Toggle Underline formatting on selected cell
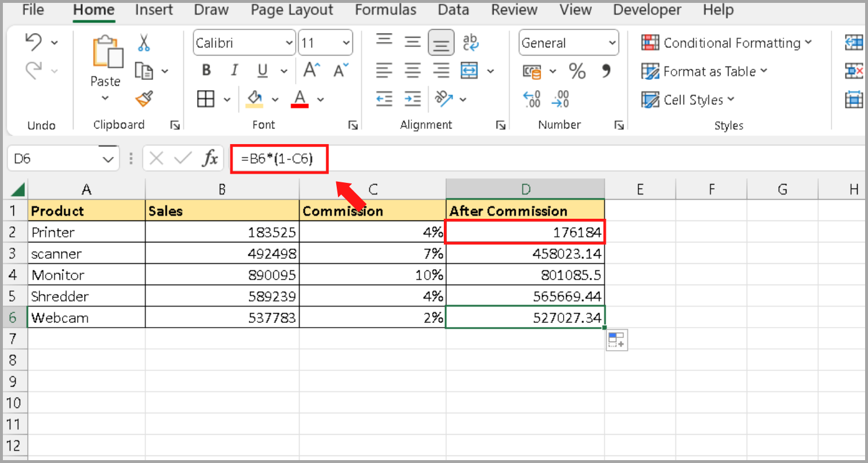The width and height of the screenshot is (868, 463). coord(262,71)
